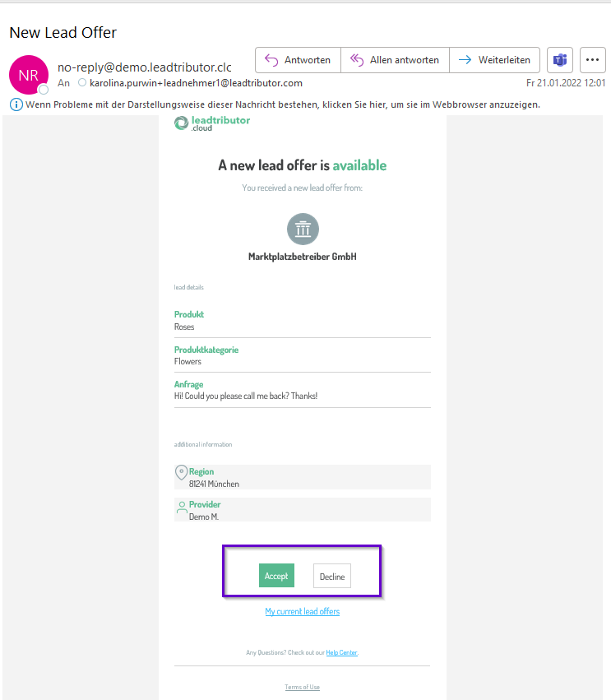Image resolution: width=611 pixels, height=700 pixels.
Task: Click the Antworten reply button
Action: pos(298,60)
